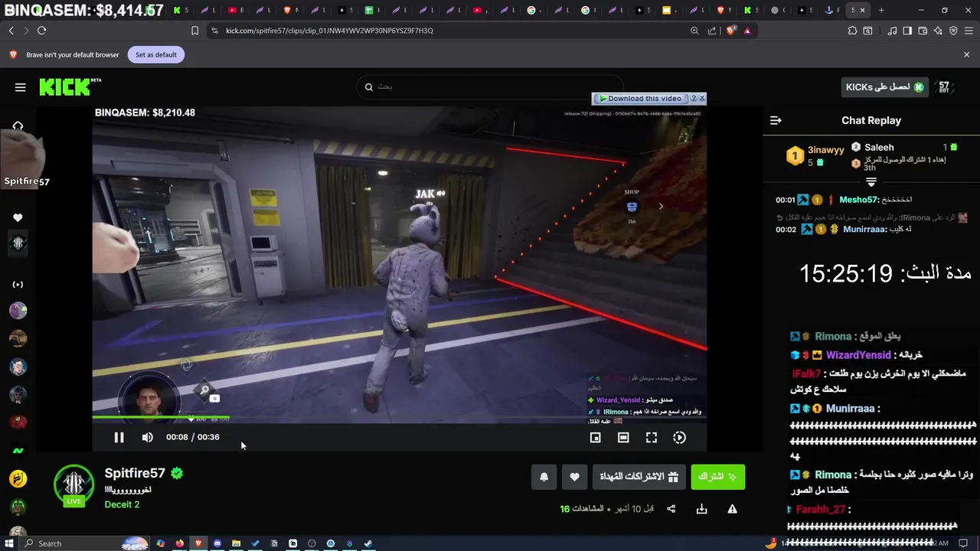The image size is (980, 551).
Task: Open zoom magnifier in address bar
Action: (694, 31)
